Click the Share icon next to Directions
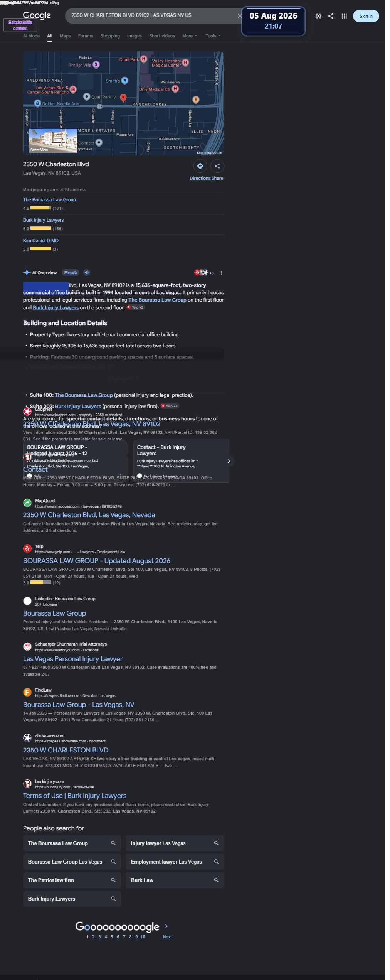The image size is (390, 980). click(x=217, y=166)
